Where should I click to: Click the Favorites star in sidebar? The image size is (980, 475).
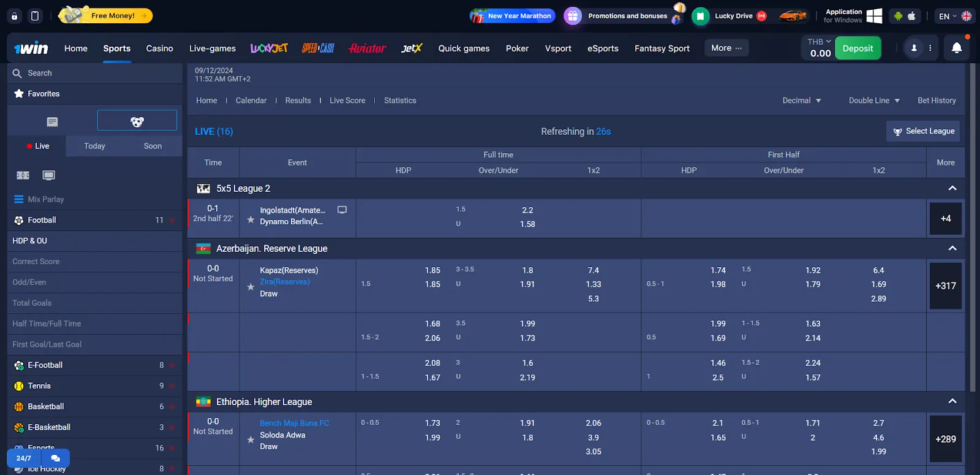pyautogui.click(x=19, y=94)
